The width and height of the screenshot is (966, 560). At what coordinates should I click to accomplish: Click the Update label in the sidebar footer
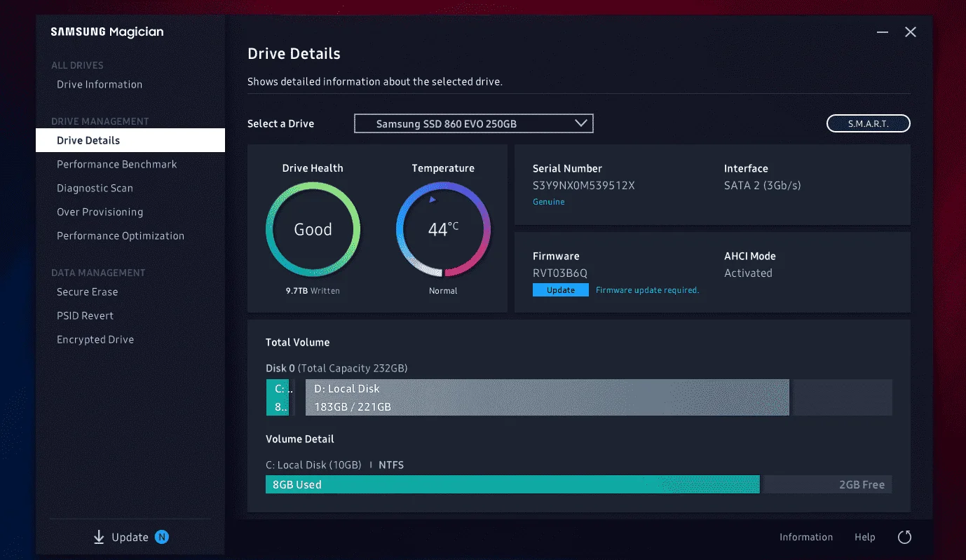click(130, 538)
